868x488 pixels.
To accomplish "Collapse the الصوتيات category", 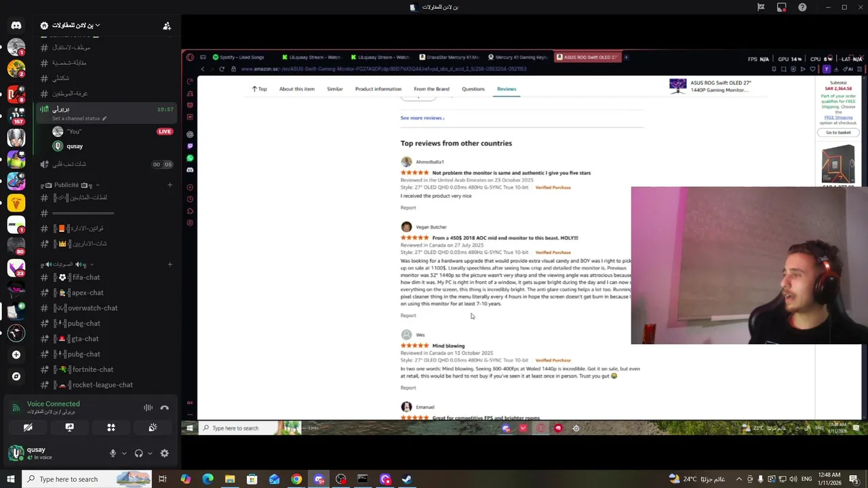I will click(x=67, y=264).
